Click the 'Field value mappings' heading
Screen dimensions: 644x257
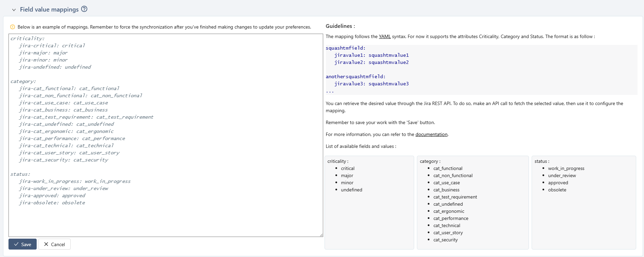click(x=49, y=10)
